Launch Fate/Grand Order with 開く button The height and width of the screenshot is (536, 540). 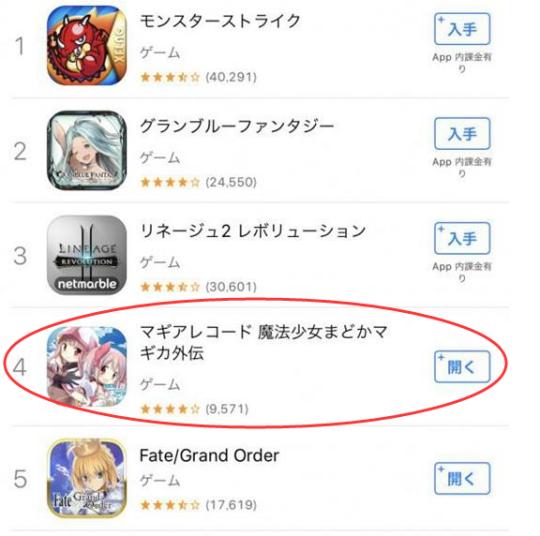(462, 479)
